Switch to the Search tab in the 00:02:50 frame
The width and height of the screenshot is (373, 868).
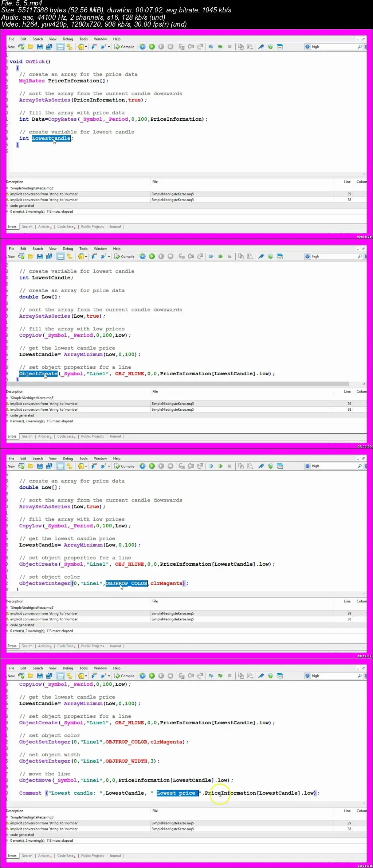coord(27,437)
